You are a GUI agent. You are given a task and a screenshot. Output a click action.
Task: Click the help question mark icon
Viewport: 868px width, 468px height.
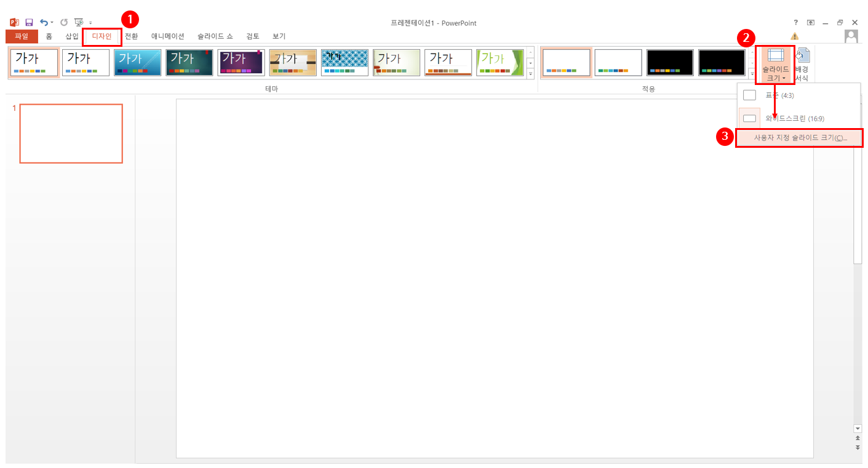[x=796, y=23]
